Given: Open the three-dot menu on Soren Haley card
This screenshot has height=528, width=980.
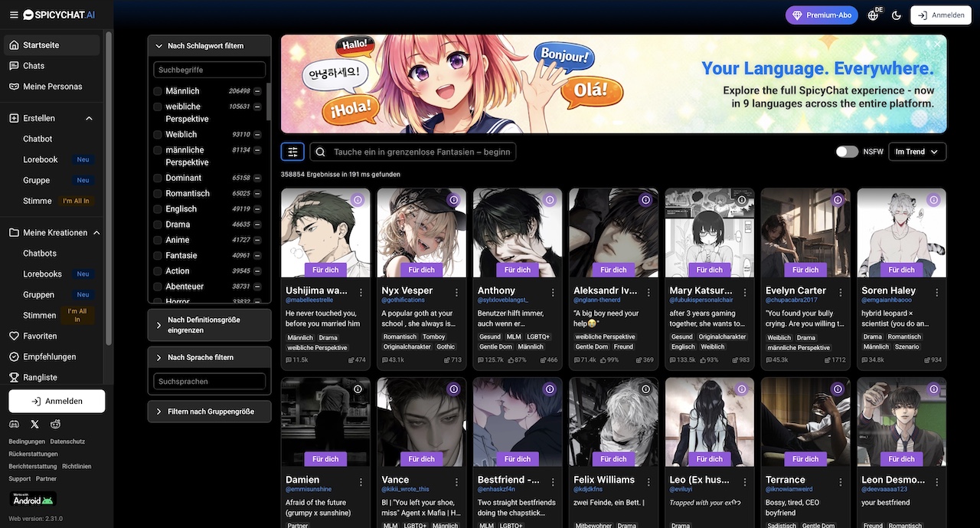Looking at the screenshot, I should [x=936, y=292].
